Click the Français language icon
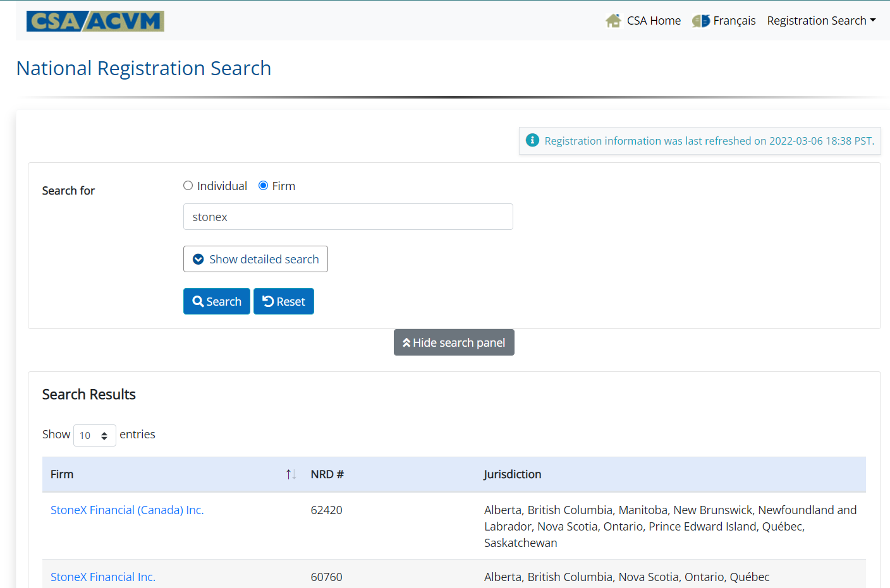The image size is (890, 588). coord(700,21)
